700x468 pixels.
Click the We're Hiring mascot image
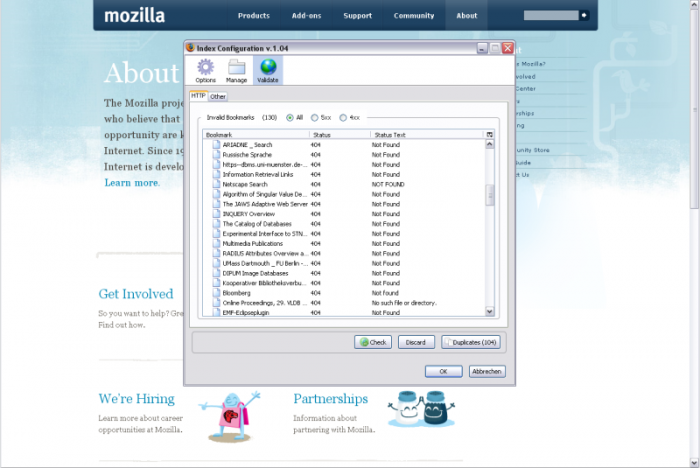230,417
